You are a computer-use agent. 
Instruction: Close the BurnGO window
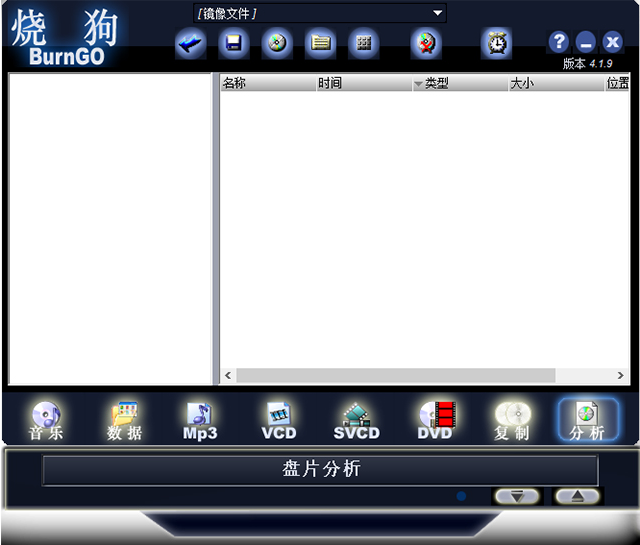click(613, 42)
